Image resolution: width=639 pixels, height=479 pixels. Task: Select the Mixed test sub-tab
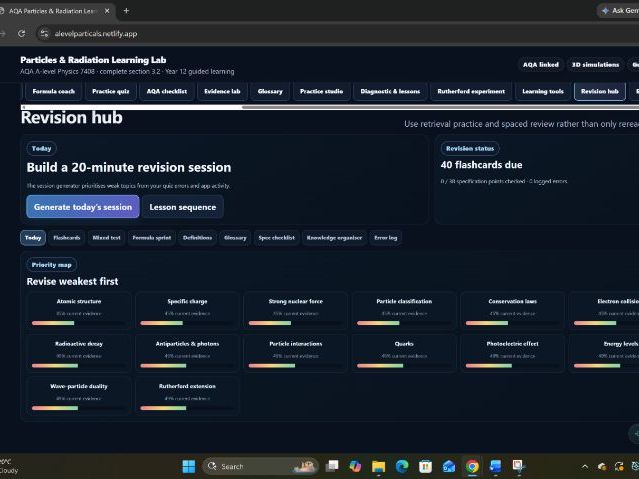pyautogui.click(x=106, y=238)
